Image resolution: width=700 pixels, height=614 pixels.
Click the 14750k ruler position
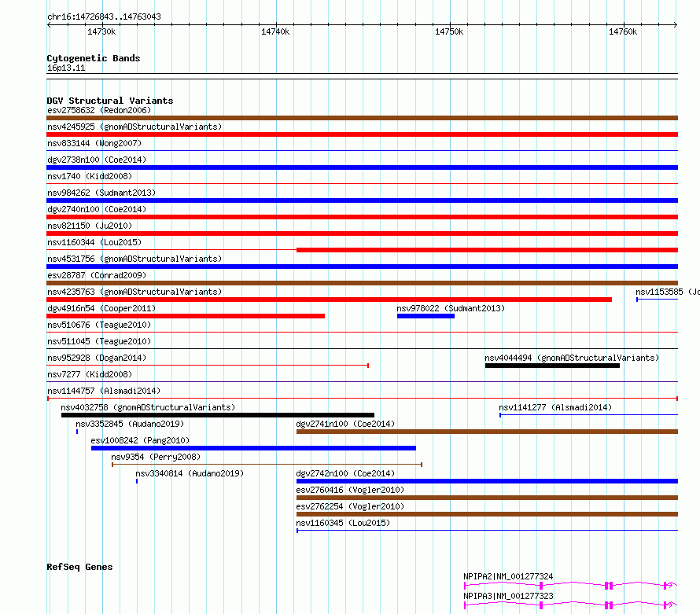pyautogui.click(x=449, y=31)
